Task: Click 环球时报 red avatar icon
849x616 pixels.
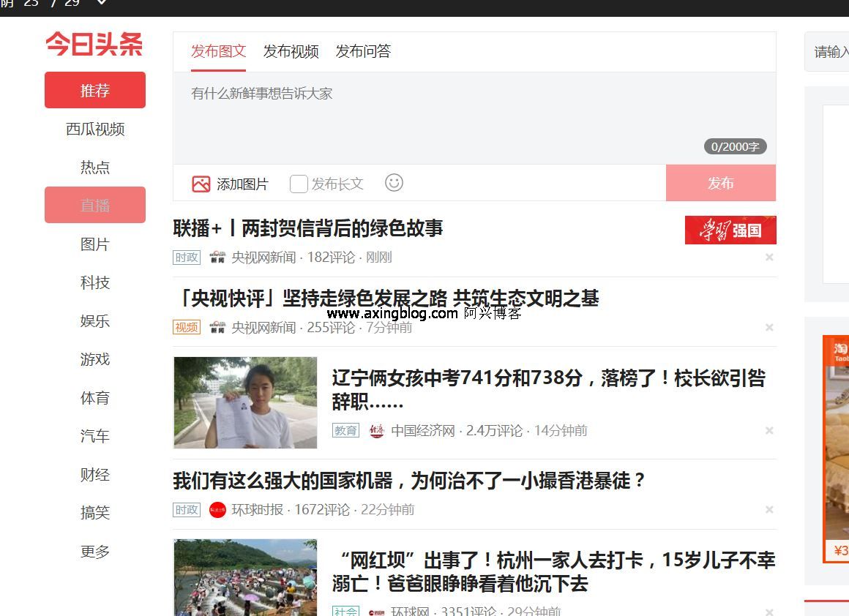Action: point(217,510)
